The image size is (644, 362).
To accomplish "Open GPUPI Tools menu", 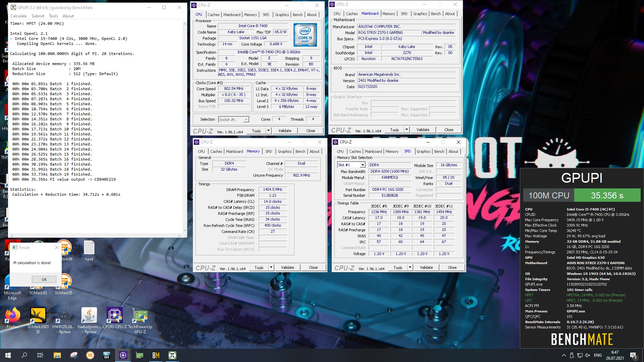I will pos(53,16).
